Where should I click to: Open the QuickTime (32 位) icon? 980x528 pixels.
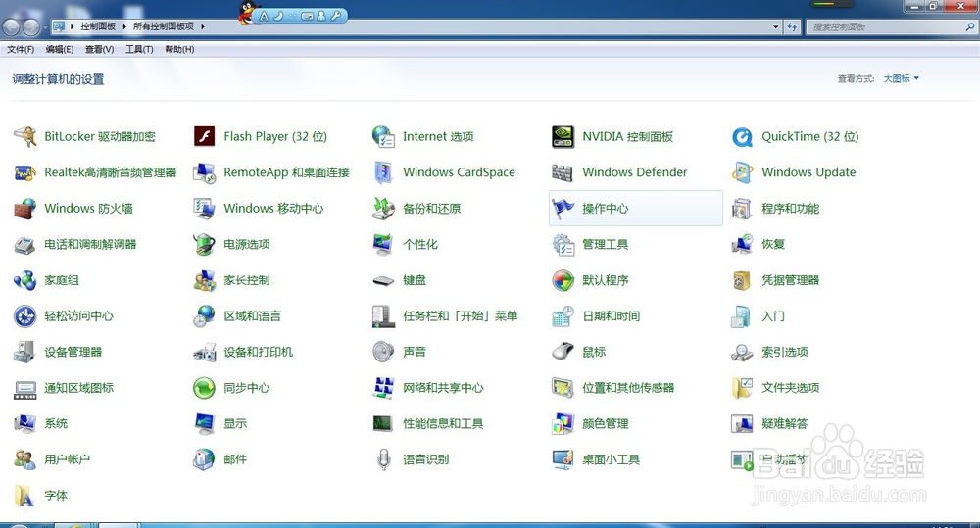[x=742, y=137]
